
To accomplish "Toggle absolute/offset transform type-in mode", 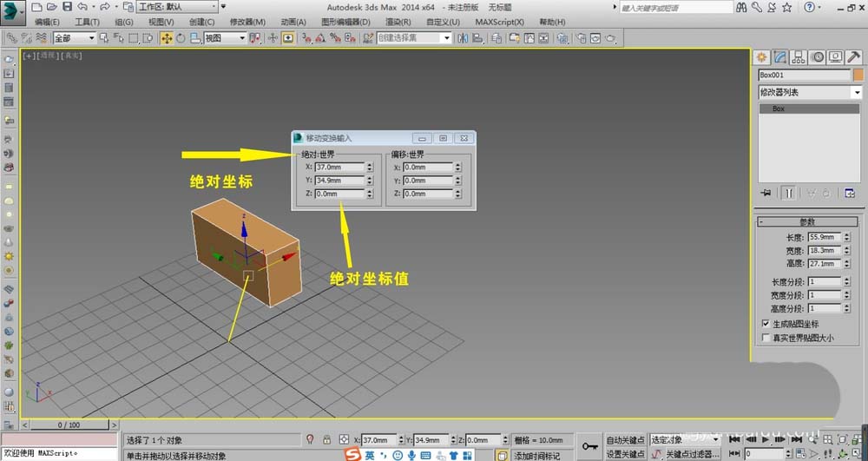I will point(344,439).
